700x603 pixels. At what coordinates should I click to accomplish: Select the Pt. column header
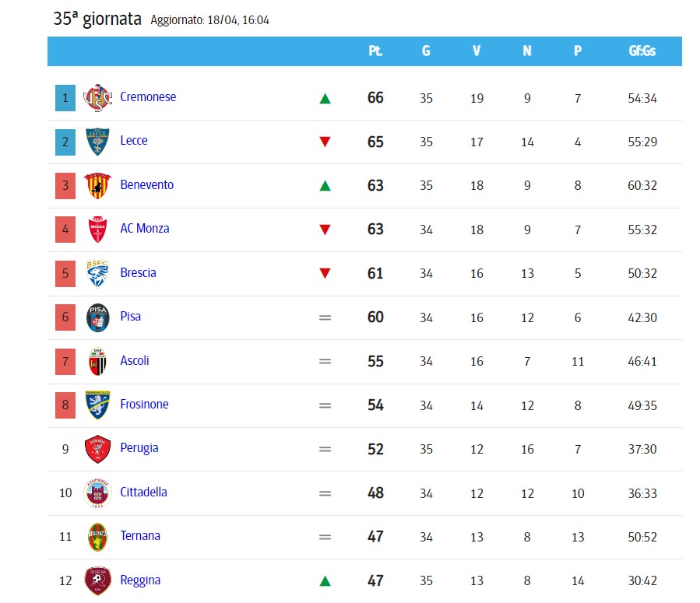(375, 51)
